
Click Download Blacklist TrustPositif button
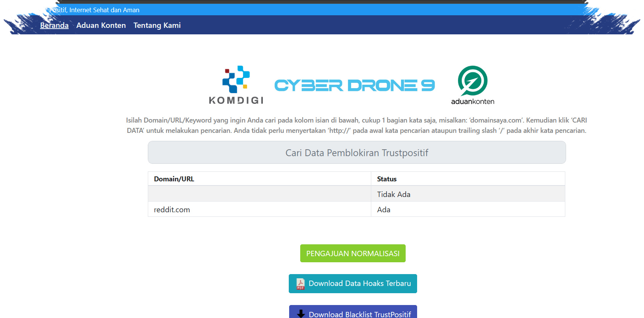point(353,312)
